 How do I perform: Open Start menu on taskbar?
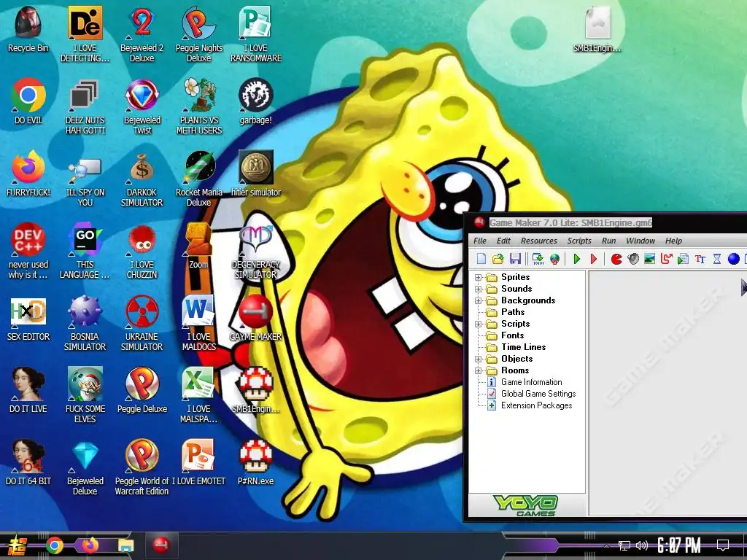[x=18, y=545]
